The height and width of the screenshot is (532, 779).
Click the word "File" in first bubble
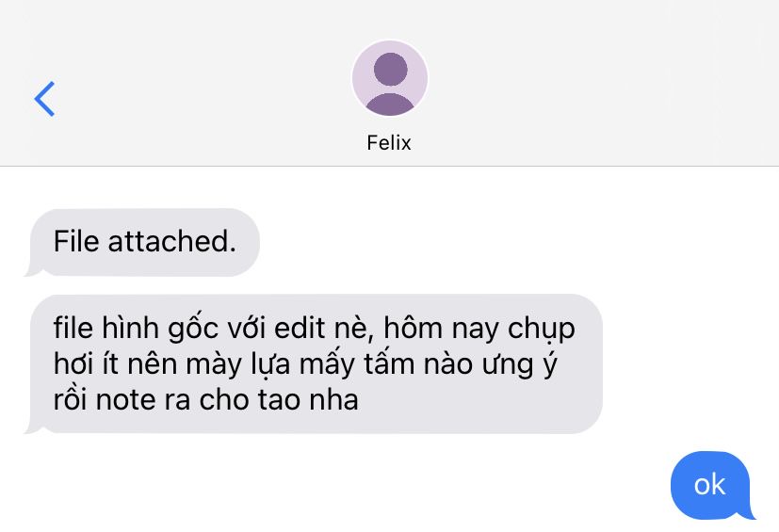(x=76, y=241)
